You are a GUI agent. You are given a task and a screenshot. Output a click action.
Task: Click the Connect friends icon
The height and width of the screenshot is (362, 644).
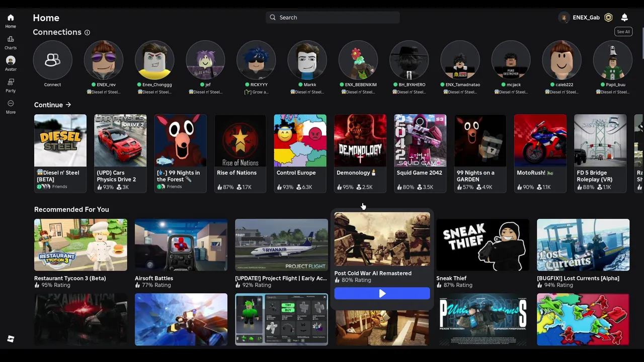pos(52,60)
